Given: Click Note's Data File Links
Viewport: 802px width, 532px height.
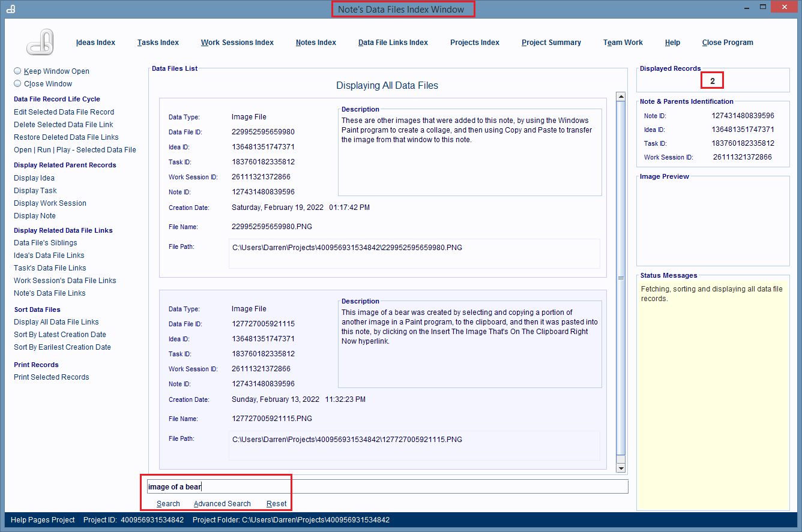Looking at the screenshot, I should click(x=50, y=293).
